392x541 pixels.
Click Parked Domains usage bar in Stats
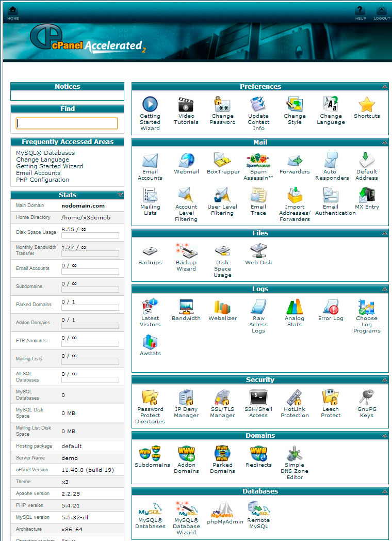pyautogui.click(x=90, y=308)
